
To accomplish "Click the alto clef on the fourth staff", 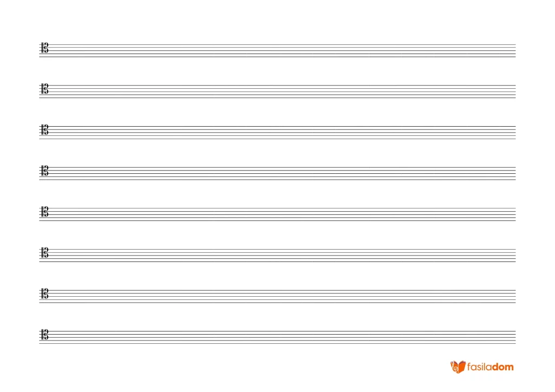I will point(45,171).
